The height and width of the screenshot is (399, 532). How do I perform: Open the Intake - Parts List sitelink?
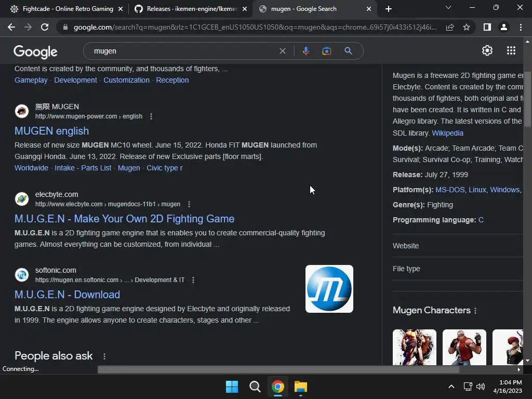(83, 168)
